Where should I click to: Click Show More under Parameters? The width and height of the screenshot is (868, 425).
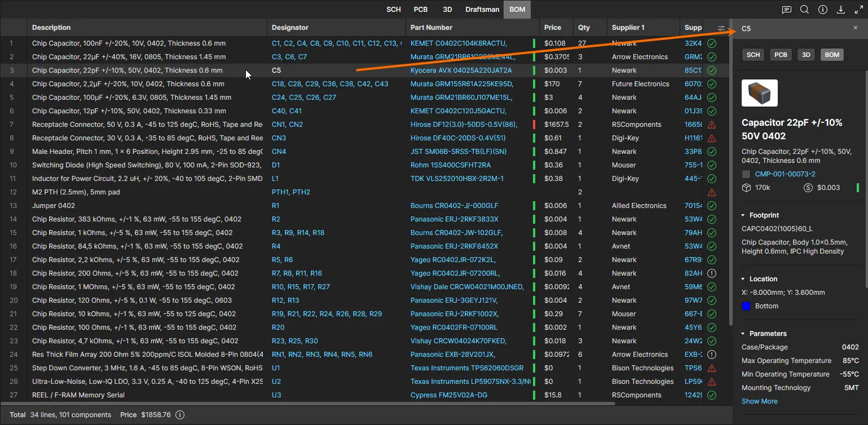tap(759, 401)
